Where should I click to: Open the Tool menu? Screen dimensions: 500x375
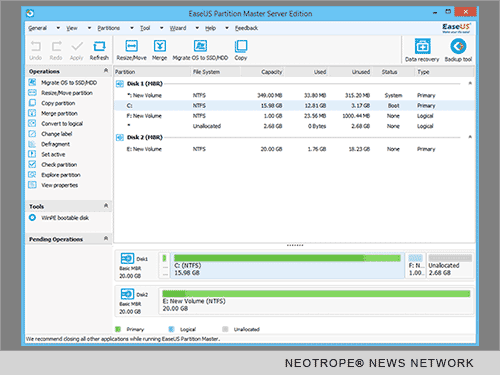145,28
